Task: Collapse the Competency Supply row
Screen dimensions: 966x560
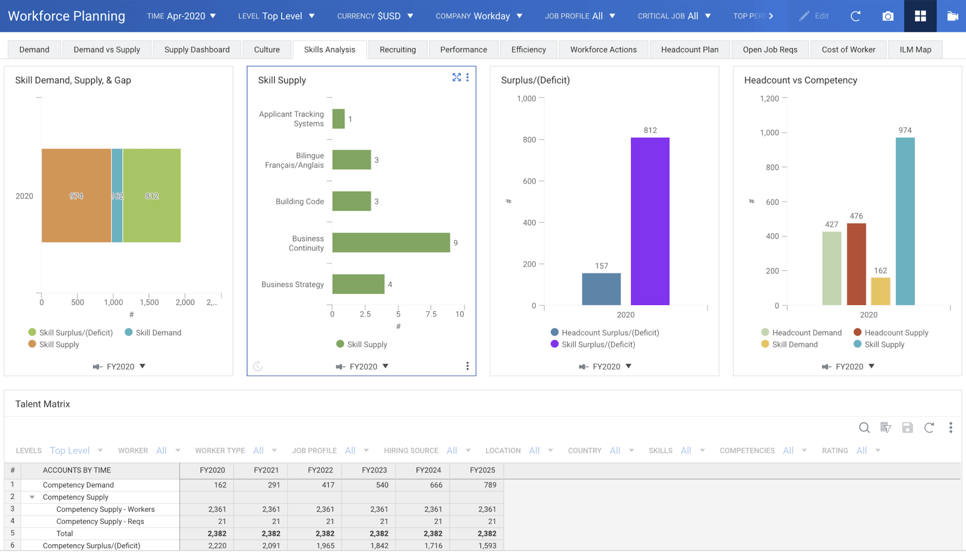Action: coord(32,497)
